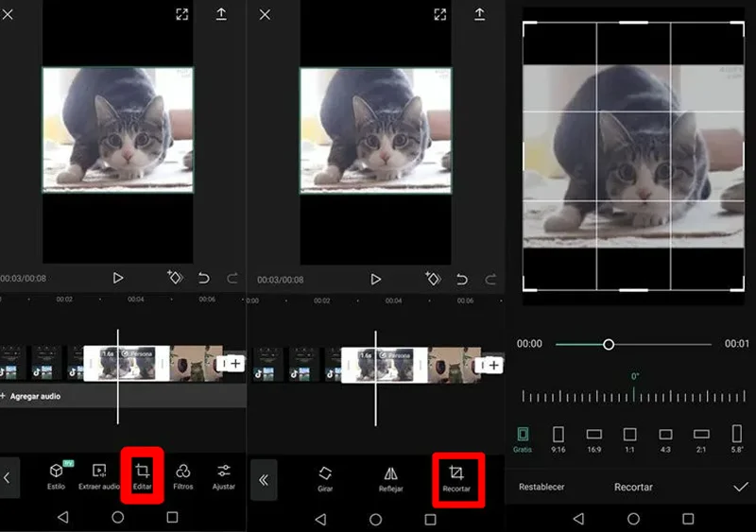Export video from the first editor screen

point(221,14)
